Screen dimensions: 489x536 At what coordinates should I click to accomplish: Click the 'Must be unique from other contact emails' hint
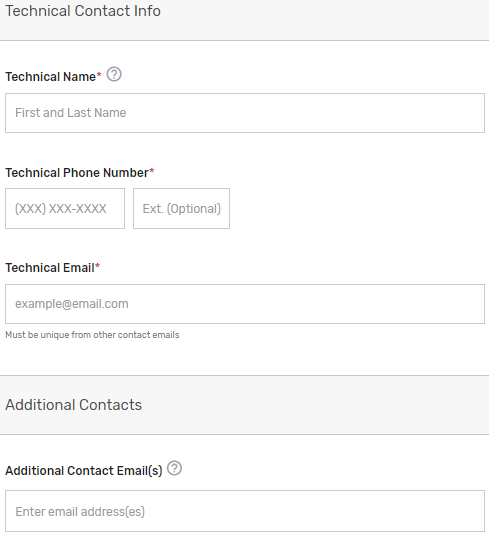(92, 335)
